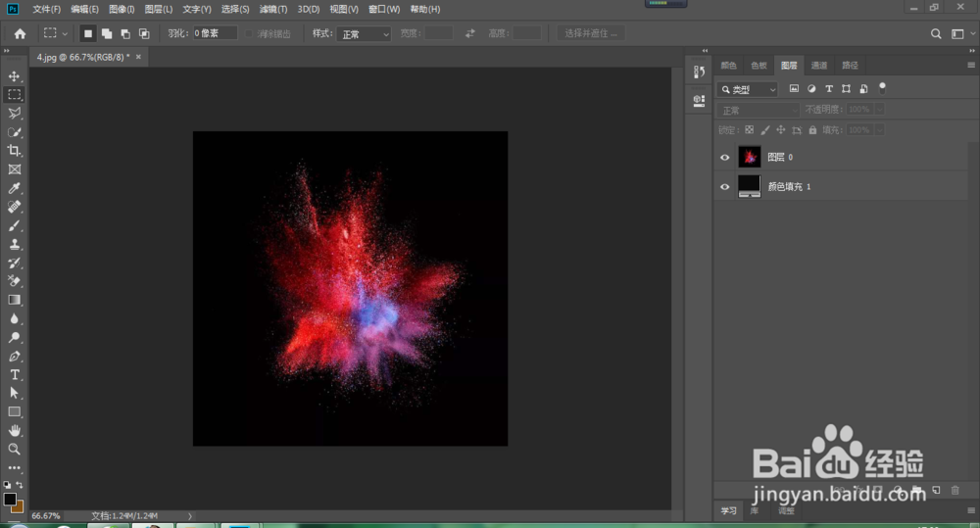Toggle type layer filter
Viewport: 980px width, 528px height.
(x=829, y=89)
